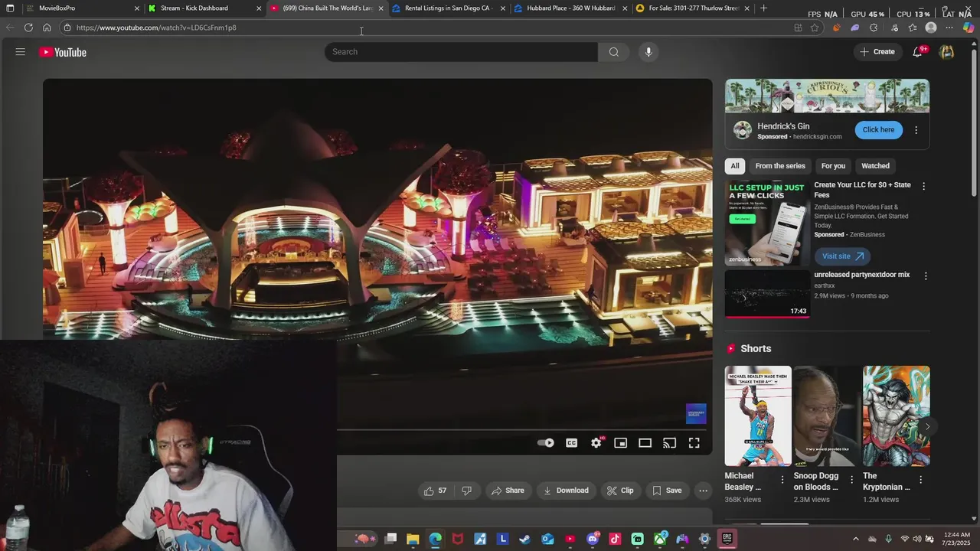The height and width of the screenshot is (551, 980).
Task: Open Discord from taskbar
Action: [x=593, y=539]
